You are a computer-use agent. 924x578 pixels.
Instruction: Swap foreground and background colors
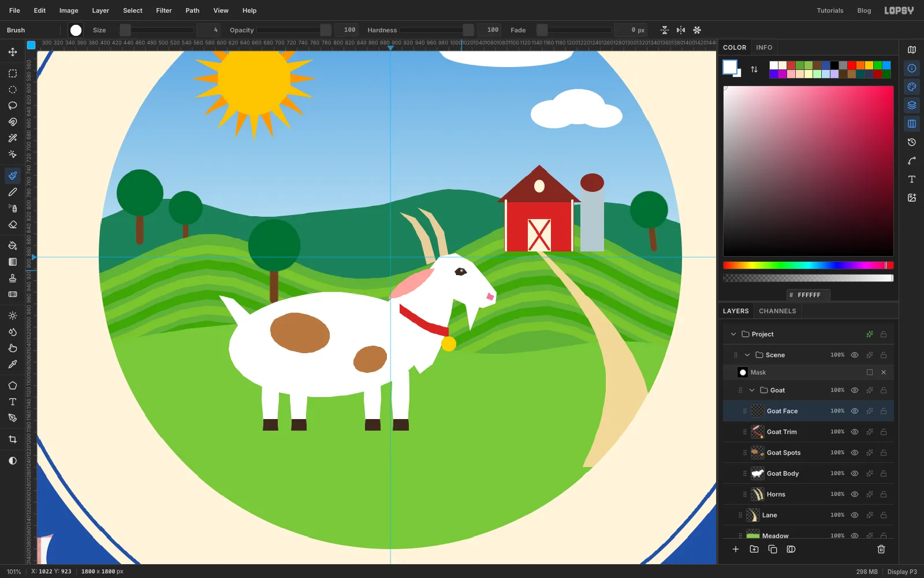(x=754, y=69)
